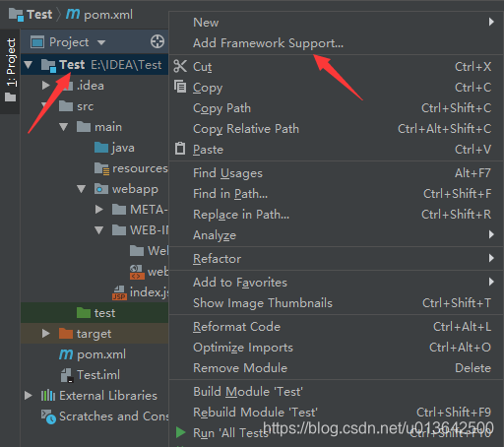Screen dimensions: 504x447
Task: Open the Refactor submenu
Action: pyautogui.click(x=336, y=259)
